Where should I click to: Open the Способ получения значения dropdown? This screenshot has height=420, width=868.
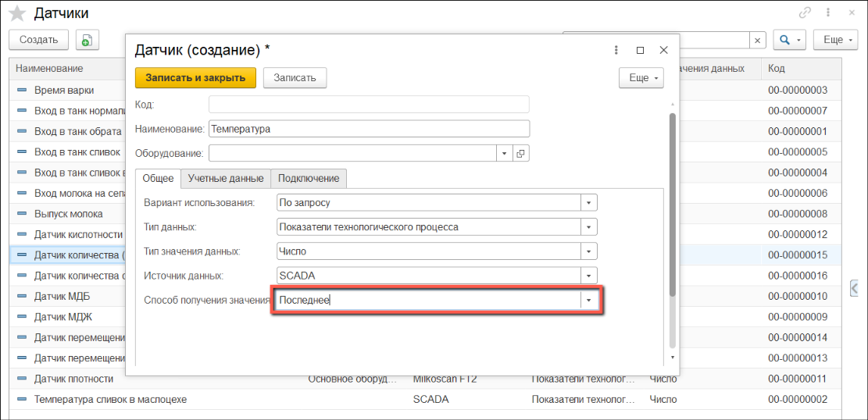(588, 301)
